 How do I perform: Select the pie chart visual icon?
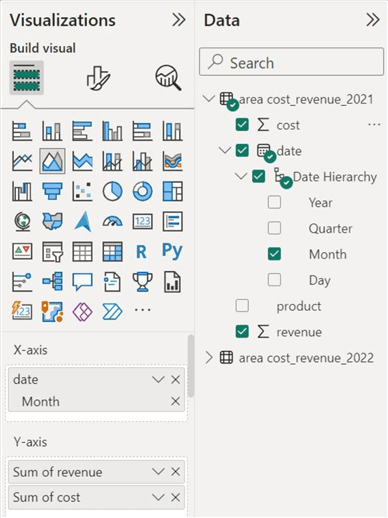pyautogui.click(x=112, y=191)
